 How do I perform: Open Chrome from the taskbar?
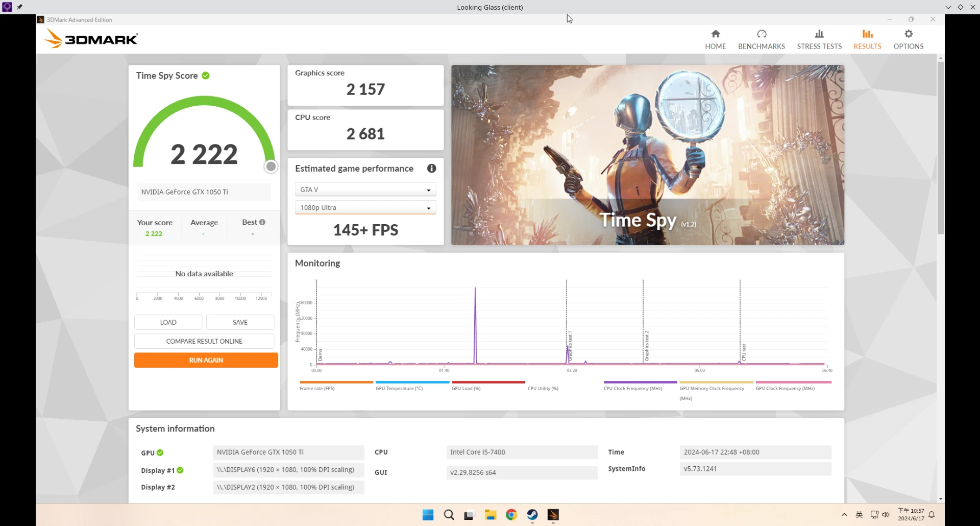click(511, 515)
